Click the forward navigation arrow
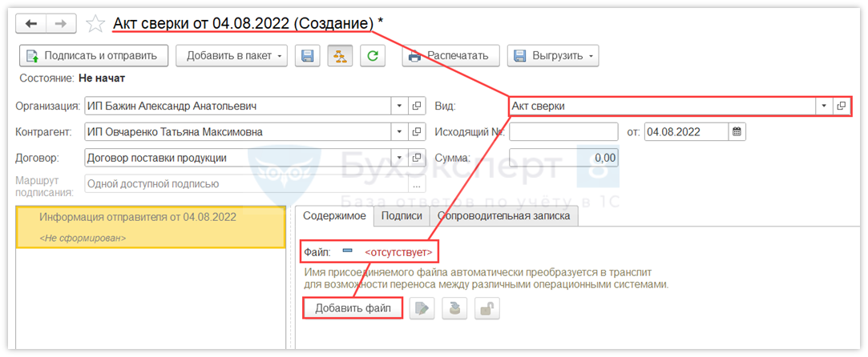 (59, 24)
